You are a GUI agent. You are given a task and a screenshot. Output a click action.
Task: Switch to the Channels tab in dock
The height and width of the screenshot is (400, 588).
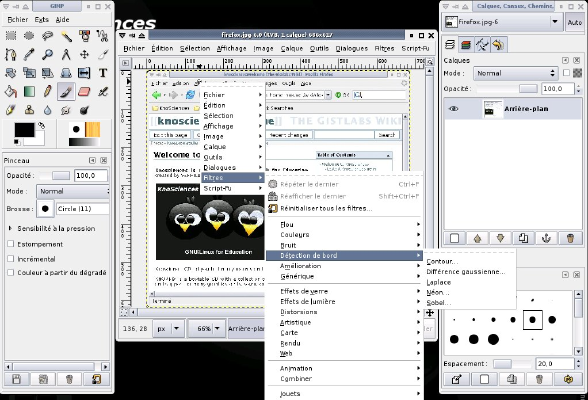coord(466,45)
